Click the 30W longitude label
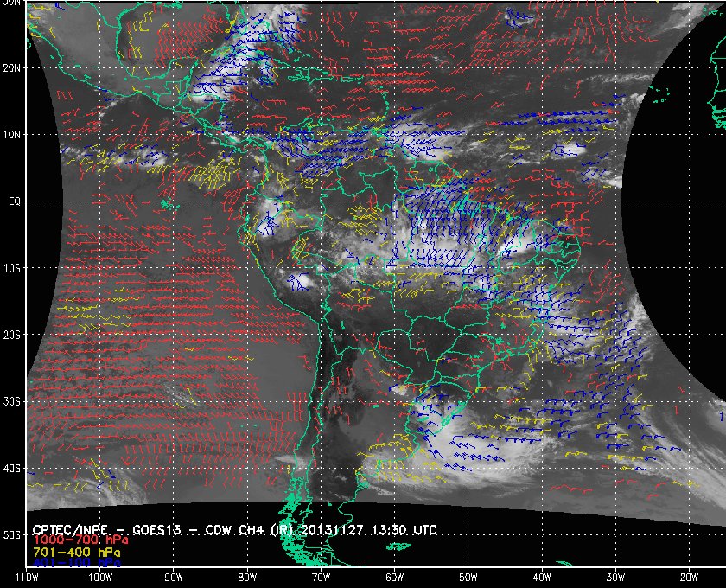This screenshot has height=588, width=726. (615, 578)
